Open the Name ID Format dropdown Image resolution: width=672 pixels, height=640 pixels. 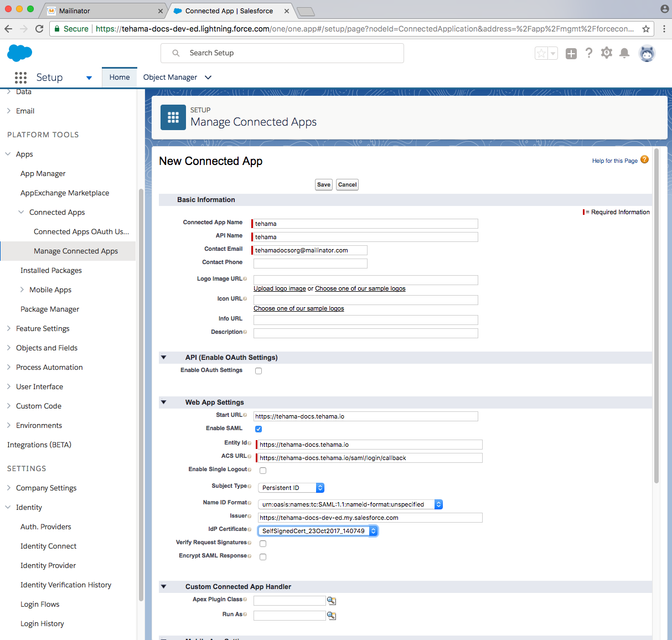[x=350, y=504]
